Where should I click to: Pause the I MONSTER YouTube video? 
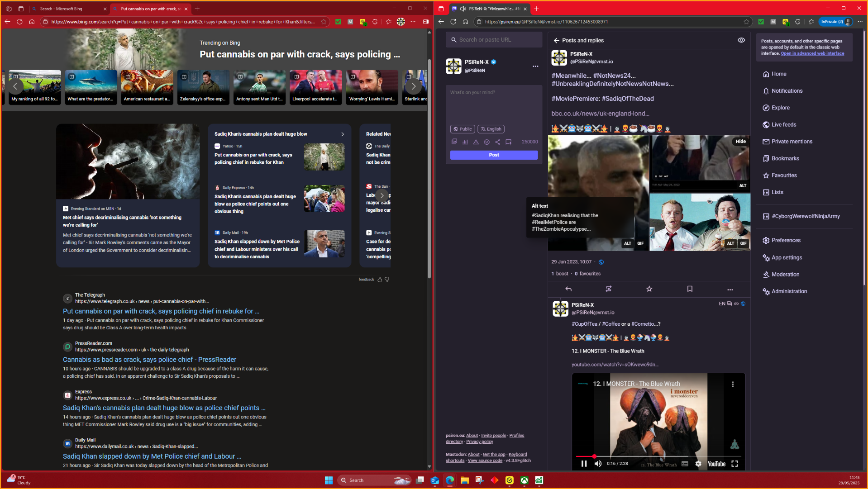(584, 464)
